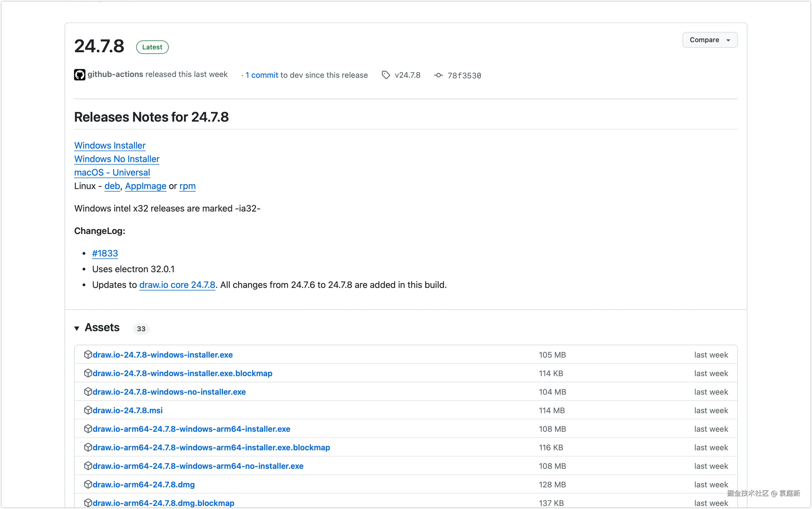Click the github-actions avatar icon
Image resolution: width=812 pixels, height=509 pixels.
coord(79,75)
